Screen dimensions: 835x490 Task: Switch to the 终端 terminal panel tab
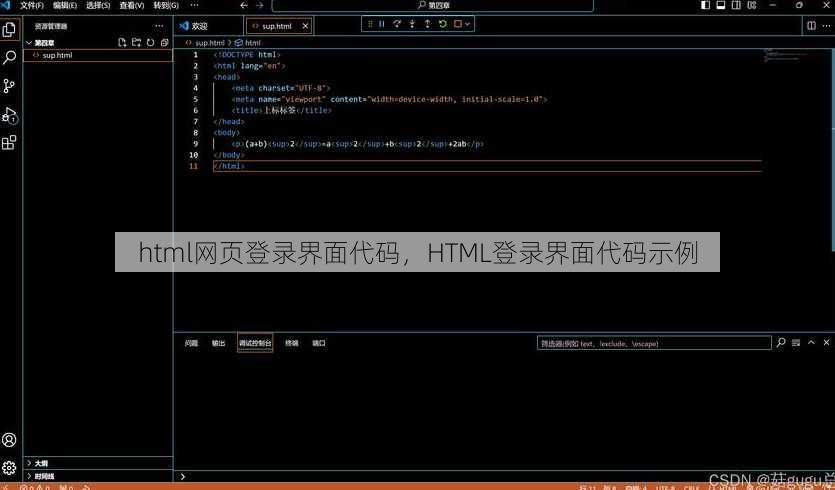(x=292, y=344)
